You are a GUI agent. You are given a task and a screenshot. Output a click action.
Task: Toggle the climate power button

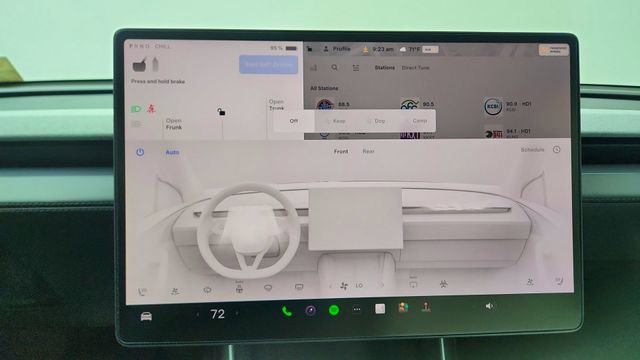(x=140, y=152)
